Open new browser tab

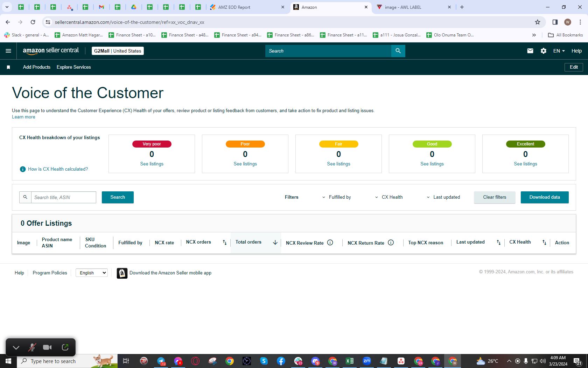pyautogui.click(x=462, y=7)
